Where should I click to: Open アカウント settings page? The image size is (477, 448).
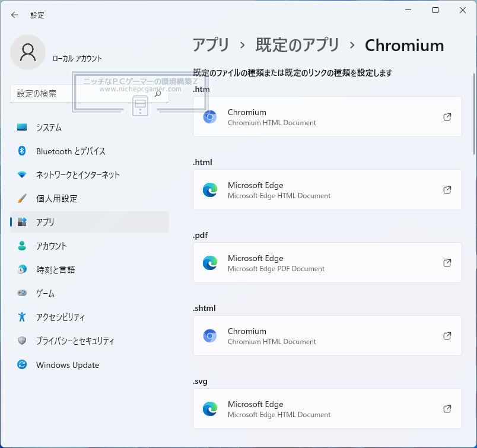[x=90, y=246]
